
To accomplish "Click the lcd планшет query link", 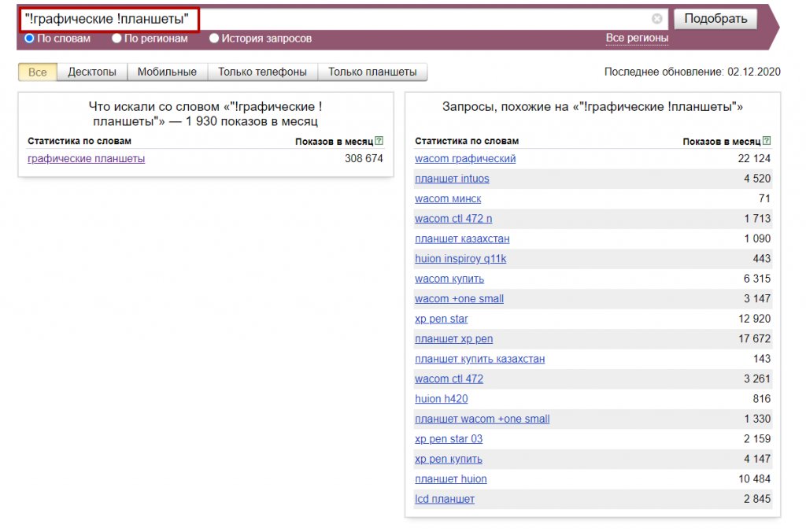I will [x=444, y=498].
